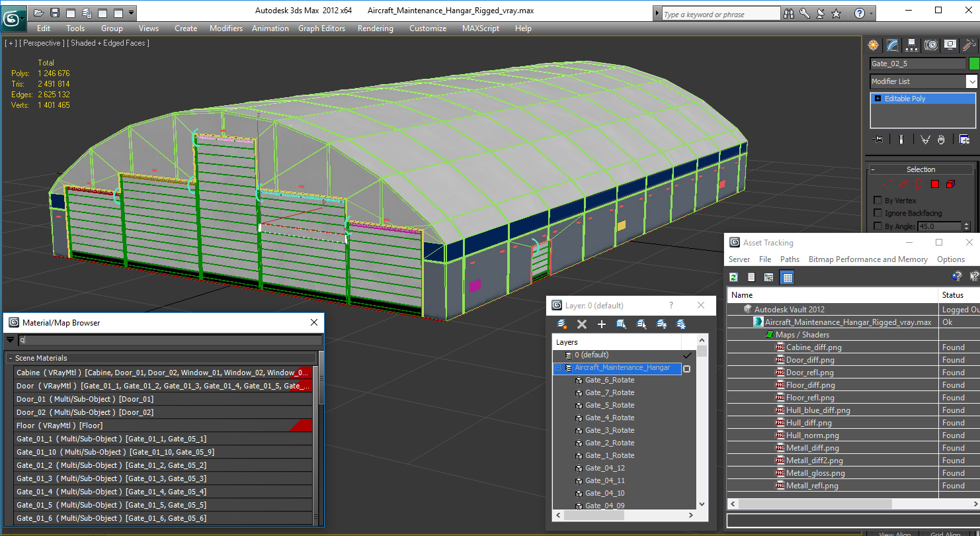Click Make Unique icon in modifier stack

(924, 140)
